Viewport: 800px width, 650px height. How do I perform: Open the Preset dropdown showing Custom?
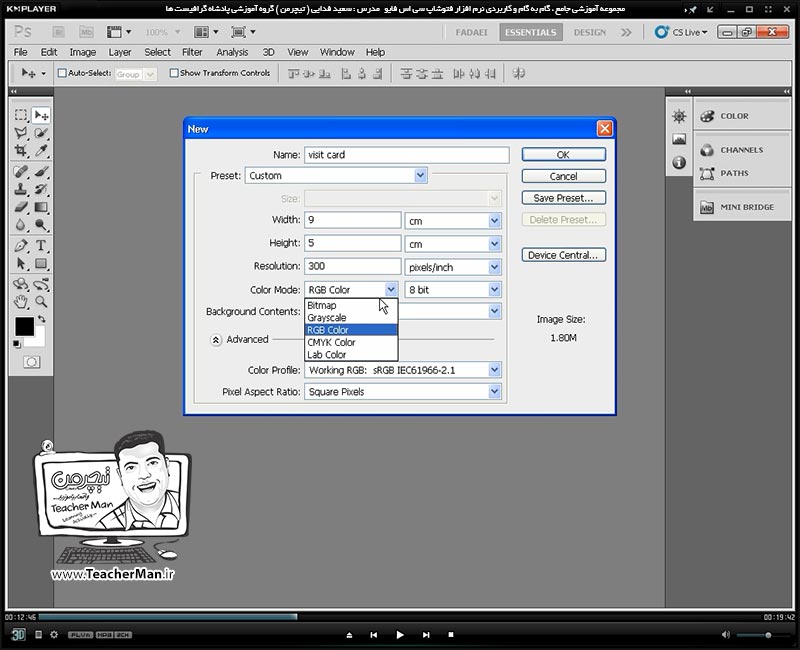click(x=336, y=176)
